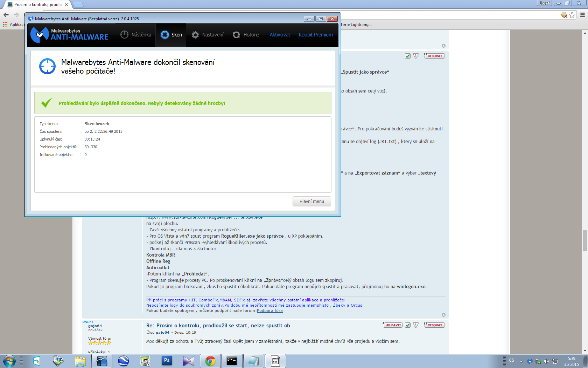This screenshot has height=368, width=588.
Task: Open the Historie tab in Malwarebytes
Action: click(246, 35)
